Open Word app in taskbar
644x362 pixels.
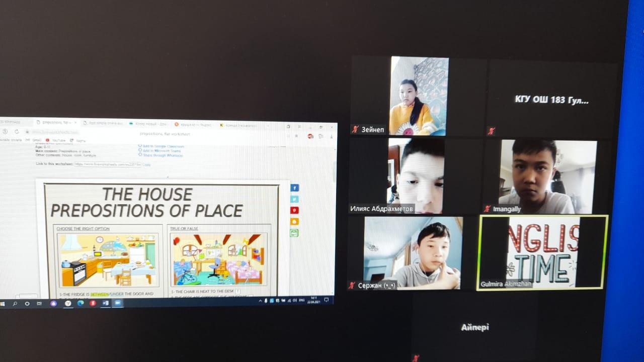(106, 303)
